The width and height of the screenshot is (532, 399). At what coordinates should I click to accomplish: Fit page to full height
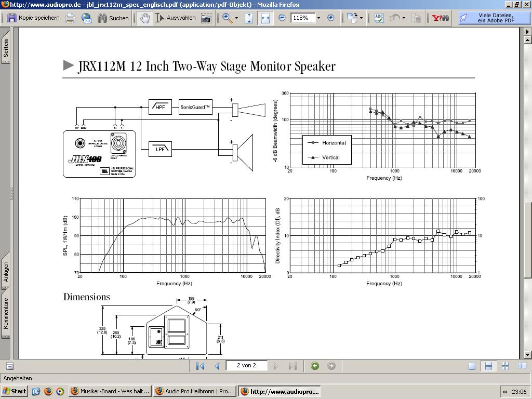[x=249, y=18]
